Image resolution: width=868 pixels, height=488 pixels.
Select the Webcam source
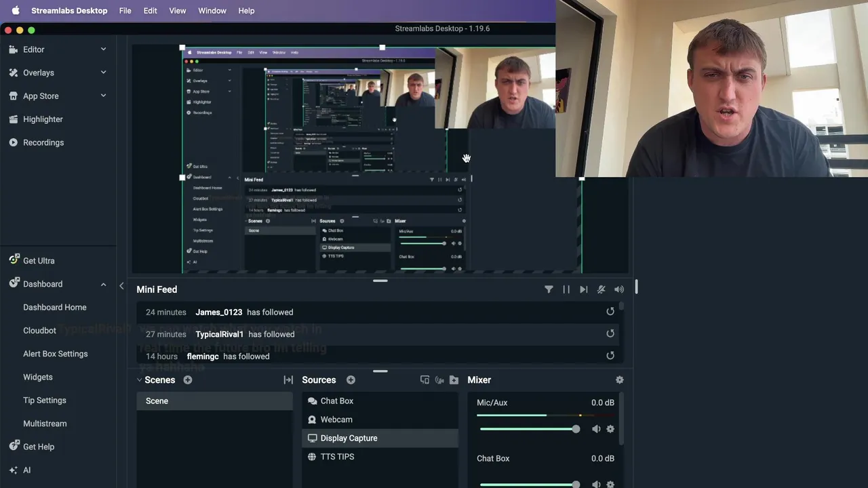[x=380, y=420]
